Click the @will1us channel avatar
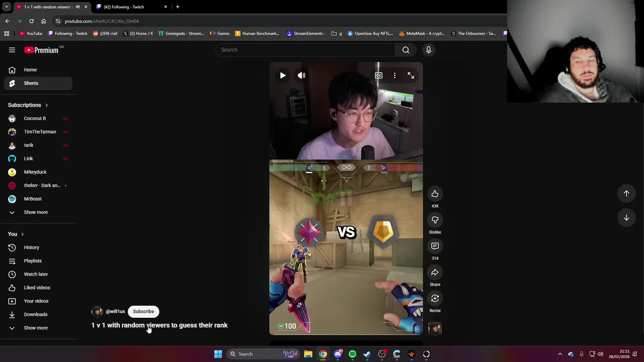Screen dimensions: 644x362 click(97, 311)
